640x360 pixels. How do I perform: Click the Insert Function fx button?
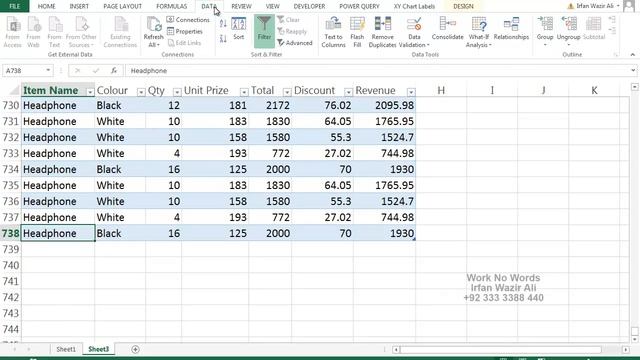114,71
